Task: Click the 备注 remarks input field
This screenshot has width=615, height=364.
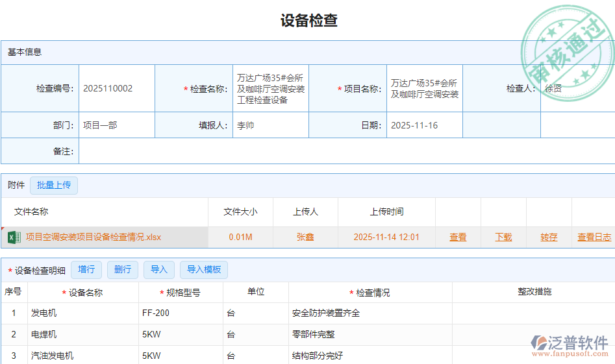Action: [346, 151]
